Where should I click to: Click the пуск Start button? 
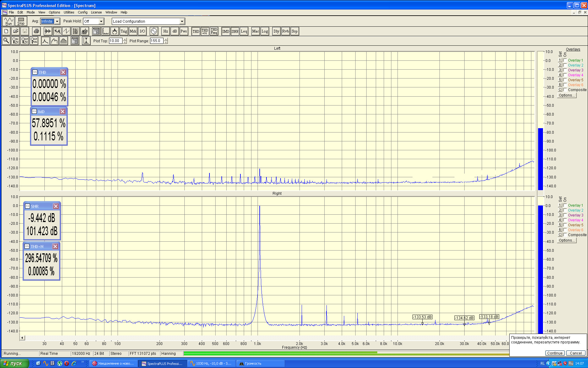tap(14, 363)
